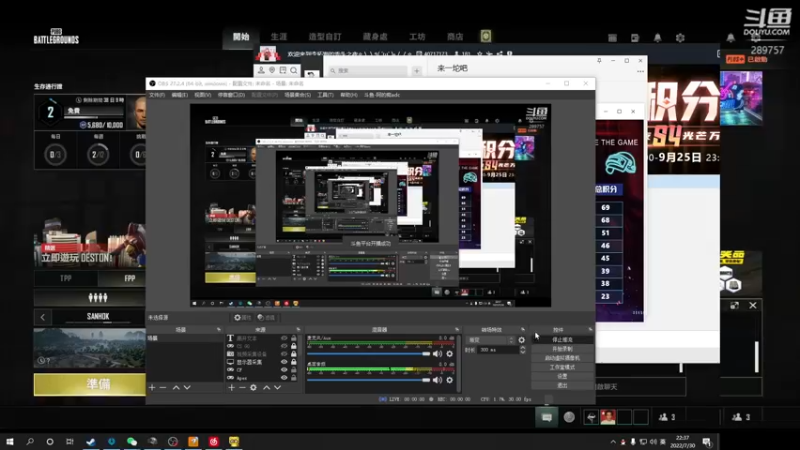Remove selected source with minus icon

click(242, 388)
